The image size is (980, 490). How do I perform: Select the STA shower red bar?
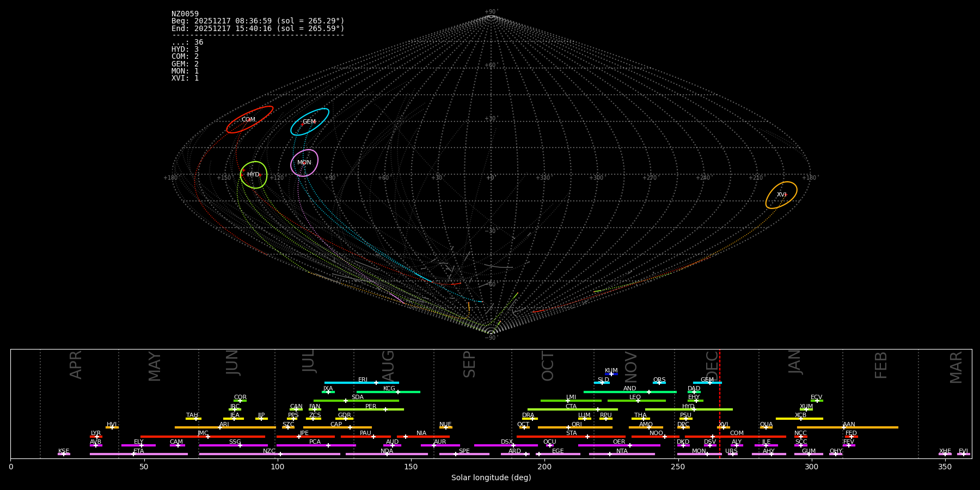point(571,437)
